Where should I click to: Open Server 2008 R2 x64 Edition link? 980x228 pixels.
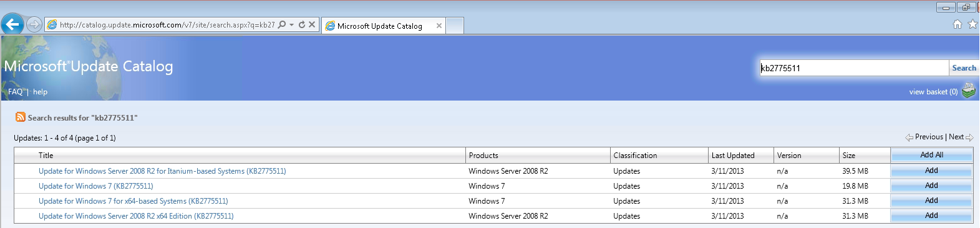coord(136,216)
